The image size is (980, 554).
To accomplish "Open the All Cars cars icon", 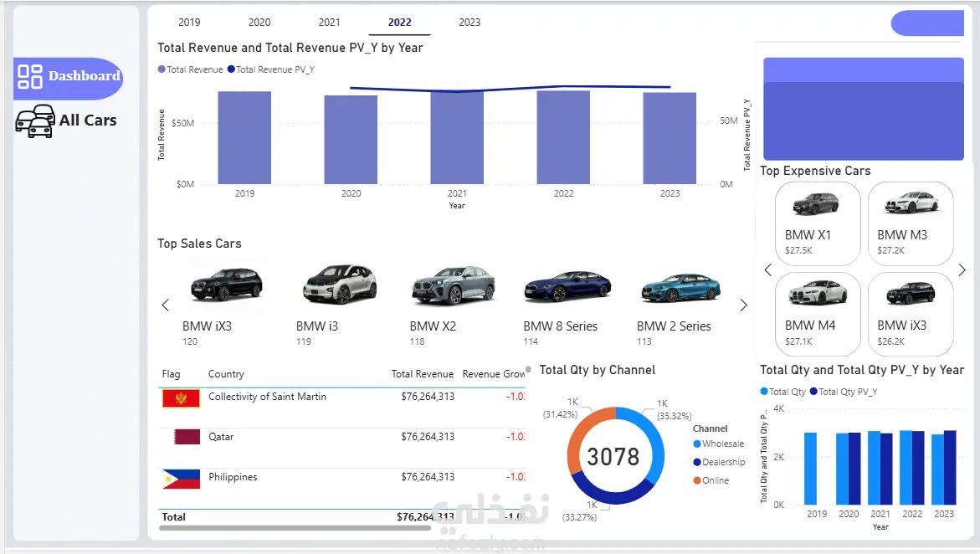I will (x=36, y=121).
